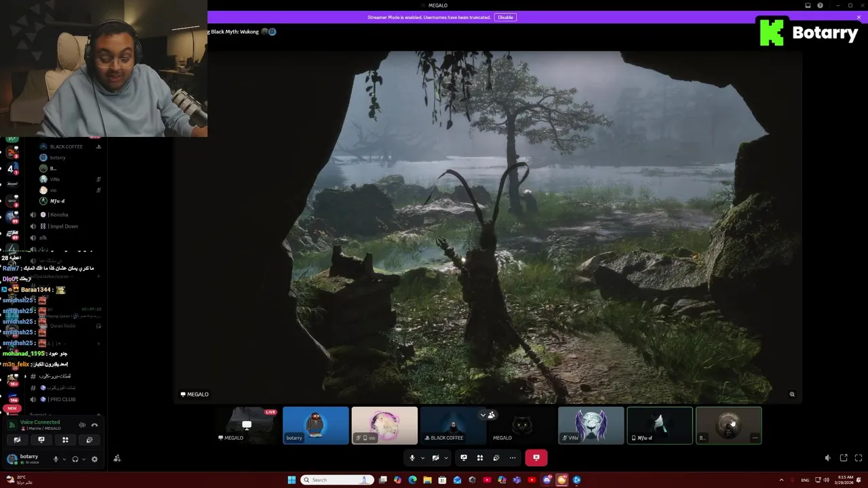Select Mju-d participant tile
The height and width of the screenshot is (488, 868).
(660, 425)
